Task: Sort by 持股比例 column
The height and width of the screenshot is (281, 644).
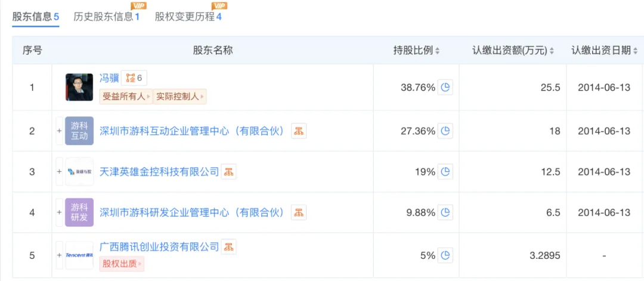Action: 416,51
